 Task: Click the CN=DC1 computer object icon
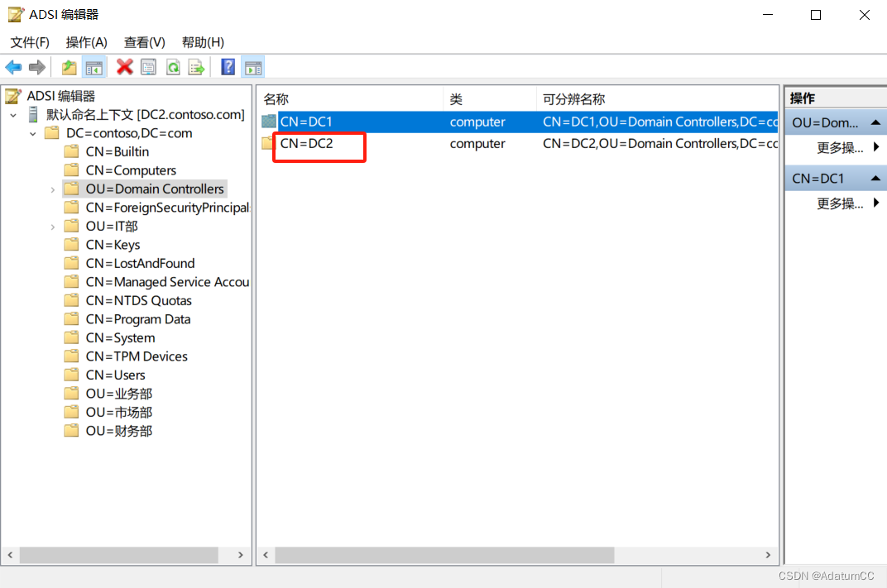click(269, 122)
